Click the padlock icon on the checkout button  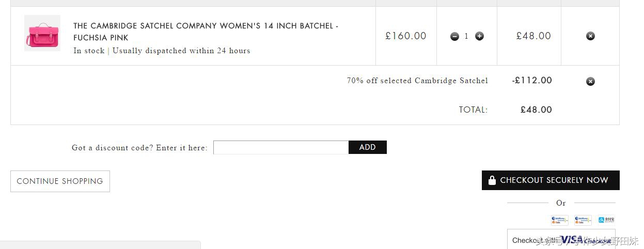[x=492, y=180]
